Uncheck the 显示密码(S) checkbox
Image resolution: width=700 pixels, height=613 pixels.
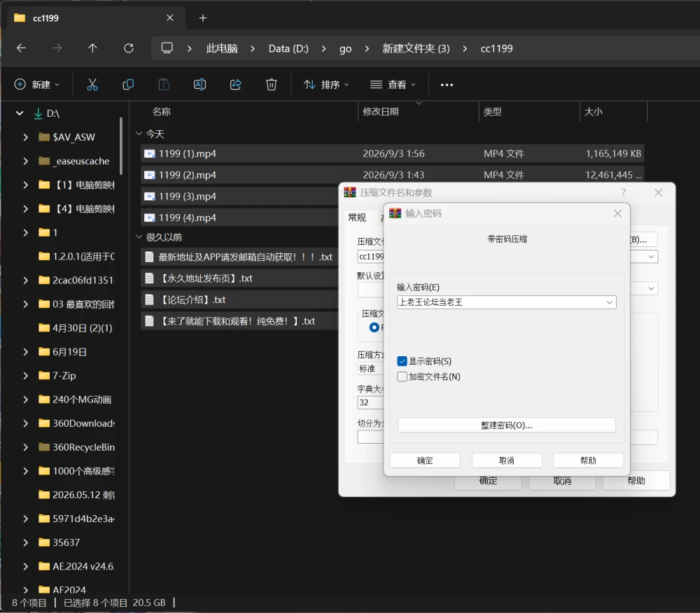402,361
